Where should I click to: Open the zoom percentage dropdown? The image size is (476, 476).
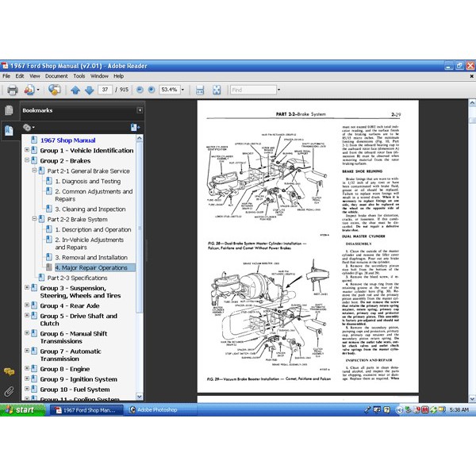pos(182,90)
